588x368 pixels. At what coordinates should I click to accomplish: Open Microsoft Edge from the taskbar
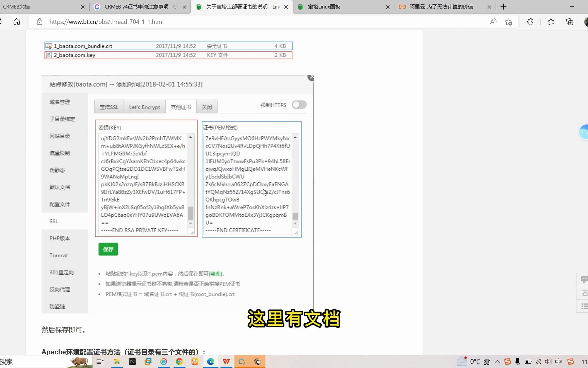(211, 362)
